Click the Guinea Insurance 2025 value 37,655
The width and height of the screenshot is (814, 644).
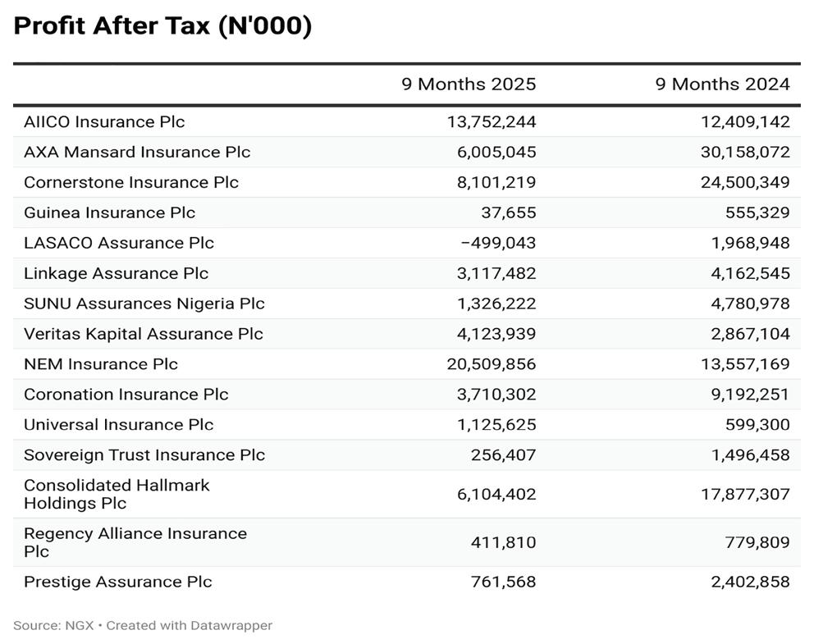pos(509,212)
